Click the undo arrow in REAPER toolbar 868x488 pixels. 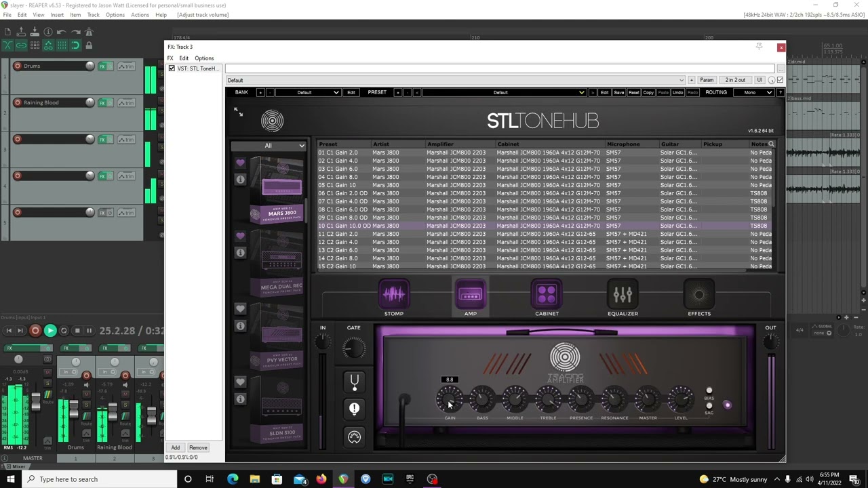click(62, 32)
